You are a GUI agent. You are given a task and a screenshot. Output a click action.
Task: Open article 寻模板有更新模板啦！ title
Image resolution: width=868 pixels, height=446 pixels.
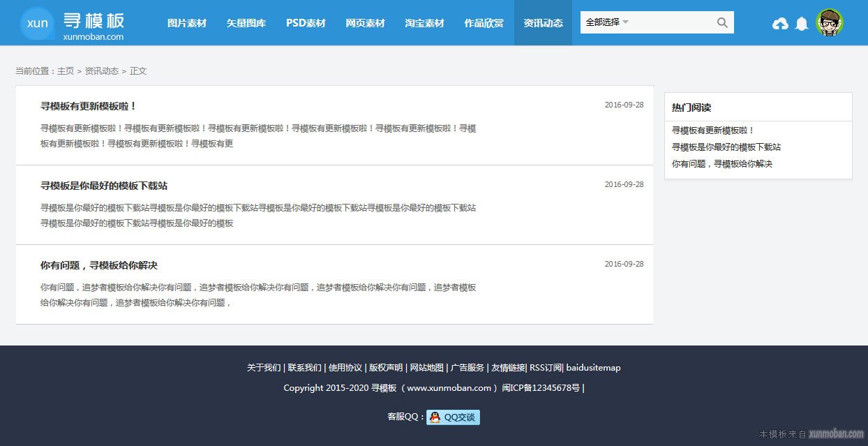[x=89, y=106]
